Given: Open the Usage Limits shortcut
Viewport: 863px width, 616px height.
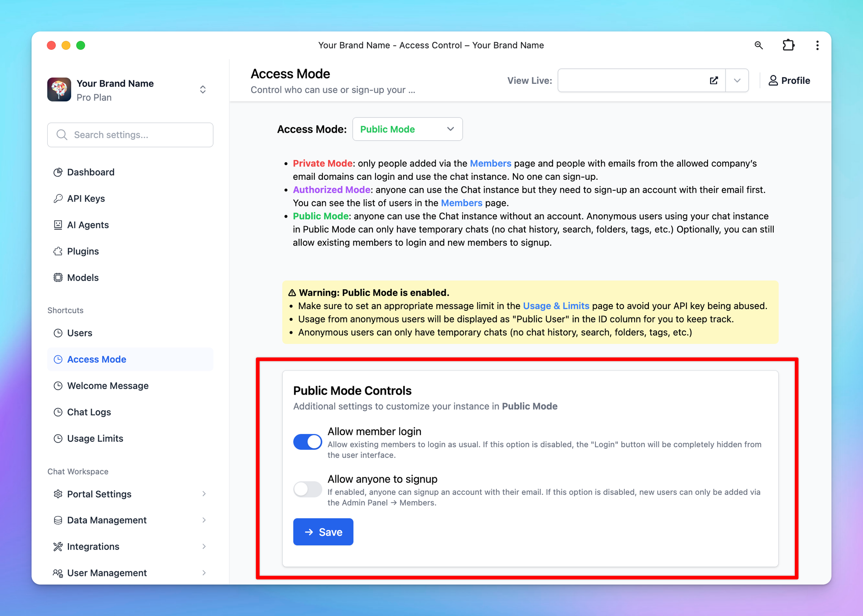Looking at the screenshot, I should pos(130,438).
